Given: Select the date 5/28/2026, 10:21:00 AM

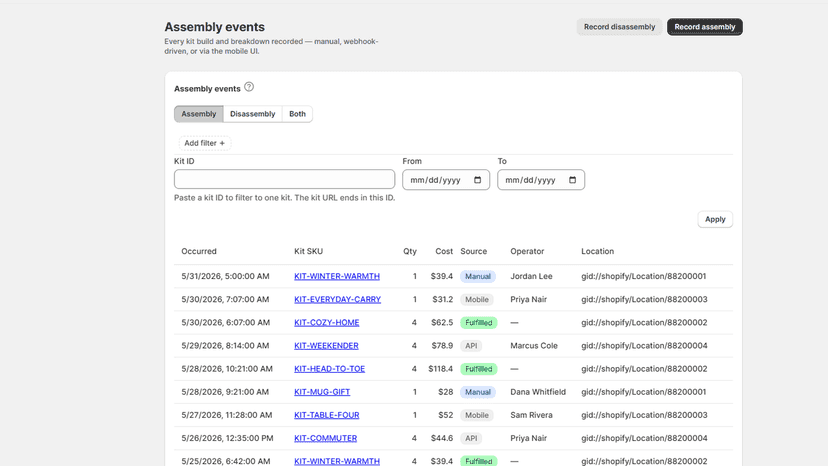Looking at the screenshot, I should (227, 369).
